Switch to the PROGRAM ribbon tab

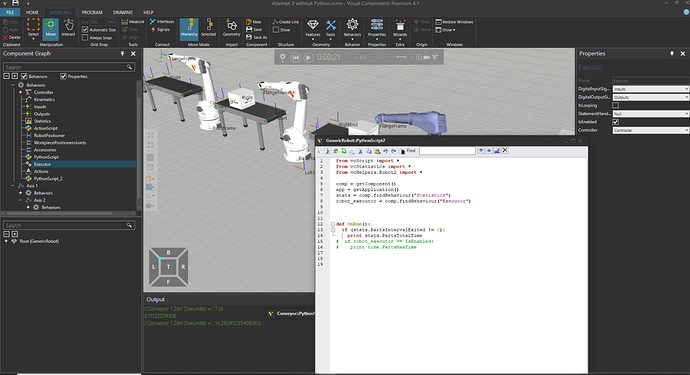(92, 12)
